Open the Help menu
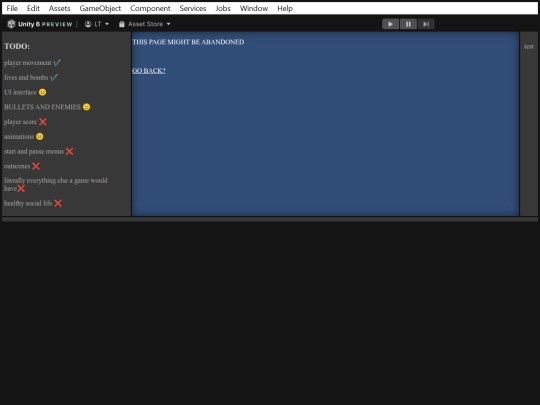The image size is (540, 405). coord(285,8)
